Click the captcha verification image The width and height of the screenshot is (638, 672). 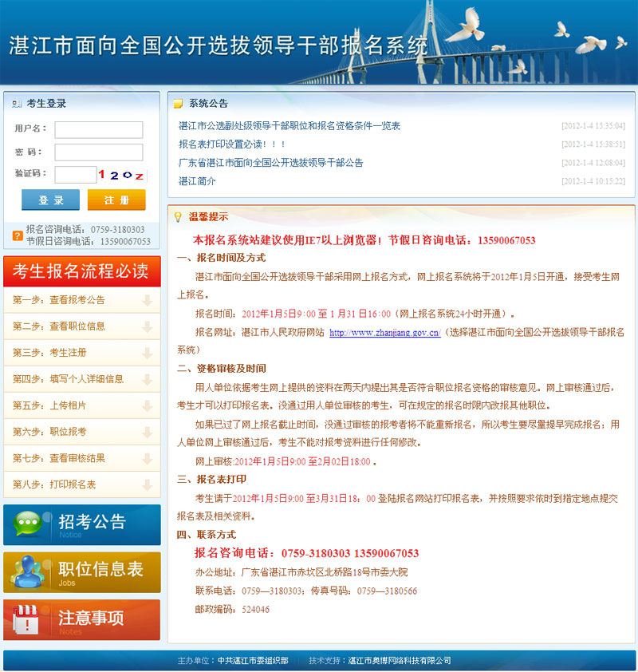click(x=121, y=175)
